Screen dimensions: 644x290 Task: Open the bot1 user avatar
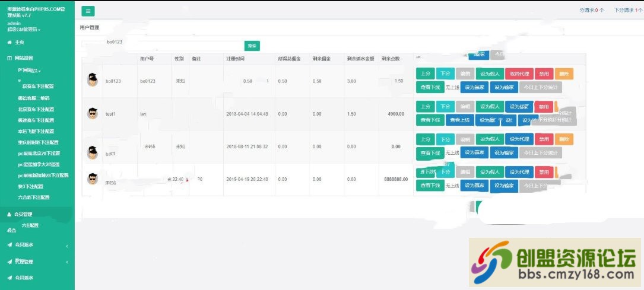click(x=93, y=152)
